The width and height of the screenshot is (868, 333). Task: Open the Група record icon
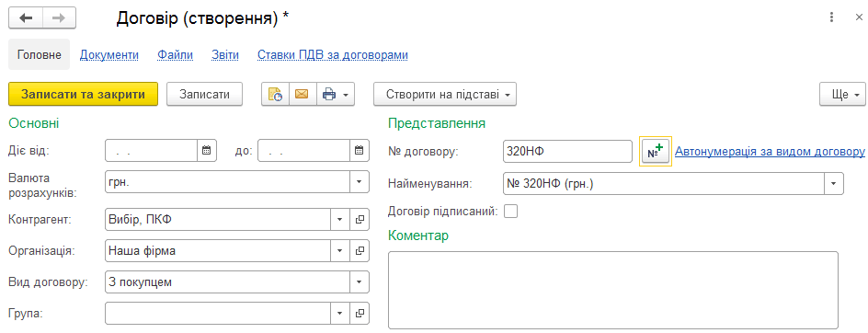coord(360,313)
